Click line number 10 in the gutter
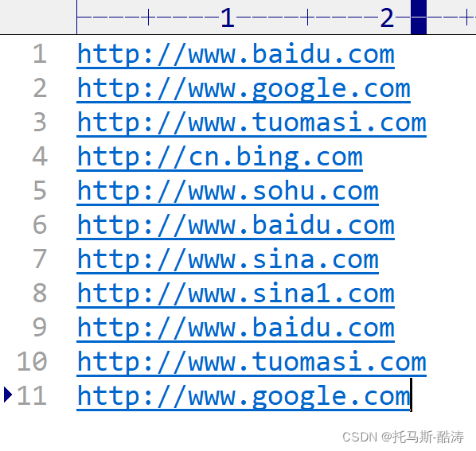The height and width of the screenshot is (451, 476). 32,362
